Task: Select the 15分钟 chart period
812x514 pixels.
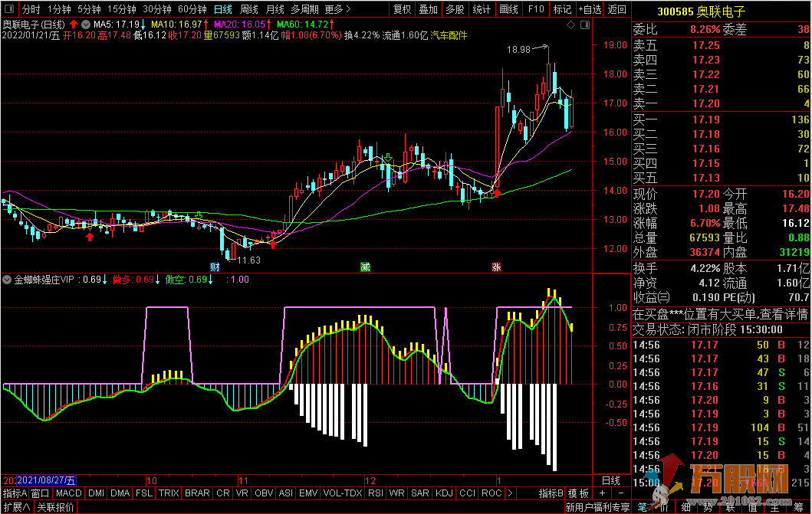Action: 122,9
